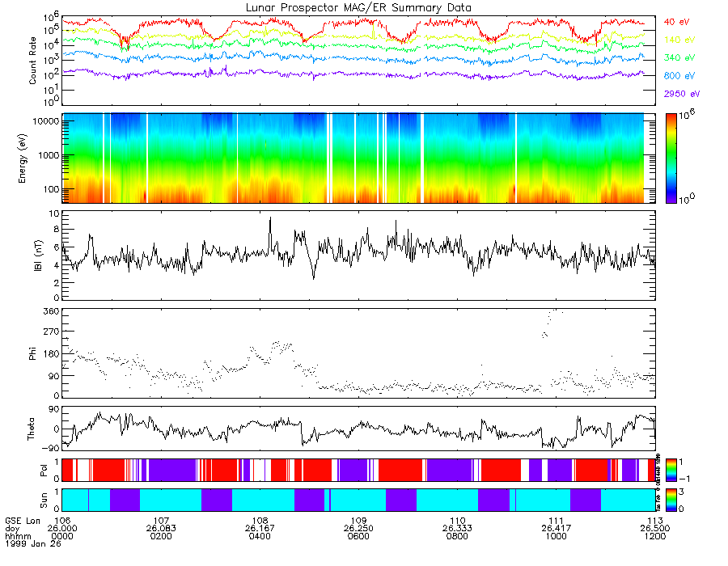This screenshot has width=728, height=566.
Task: Click the 26.417 doy tick label
Action: (x=557, y=529)
